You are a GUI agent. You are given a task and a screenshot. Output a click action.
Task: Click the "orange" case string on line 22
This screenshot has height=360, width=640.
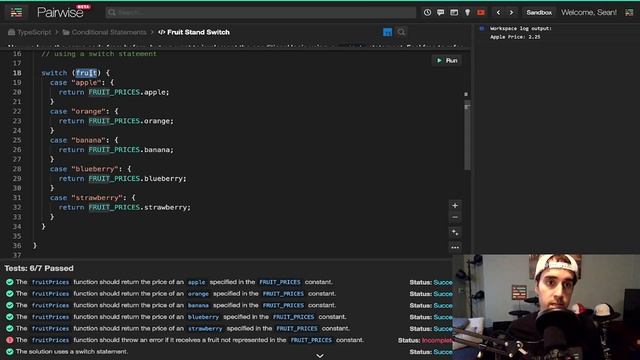pyautogui.click(x=89, y=111)
